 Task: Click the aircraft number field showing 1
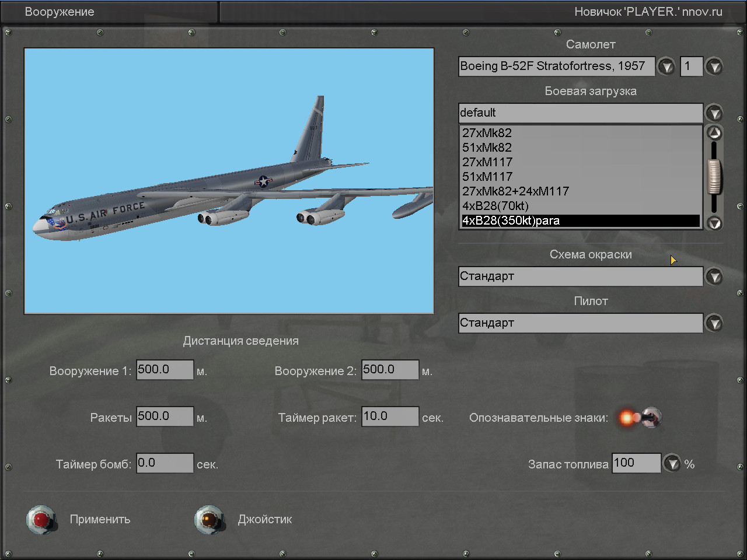point(692,66)
